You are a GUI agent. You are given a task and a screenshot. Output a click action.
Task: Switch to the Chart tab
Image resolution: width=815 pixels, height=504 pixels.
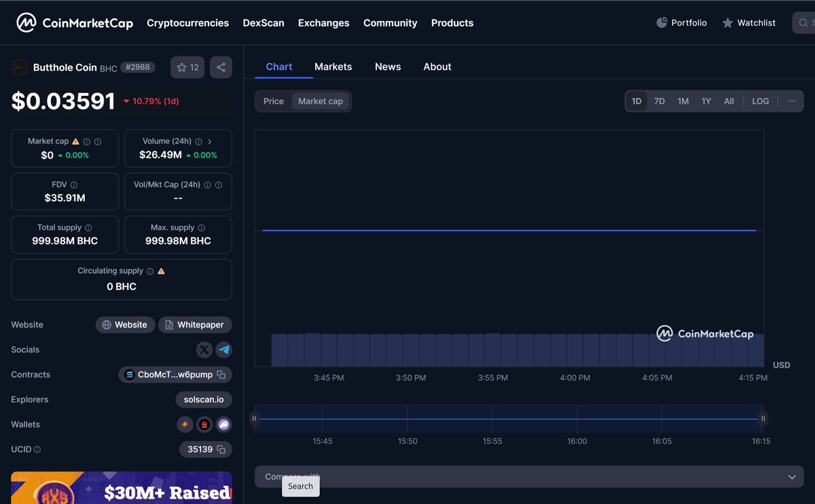click(x=279, y=67)
